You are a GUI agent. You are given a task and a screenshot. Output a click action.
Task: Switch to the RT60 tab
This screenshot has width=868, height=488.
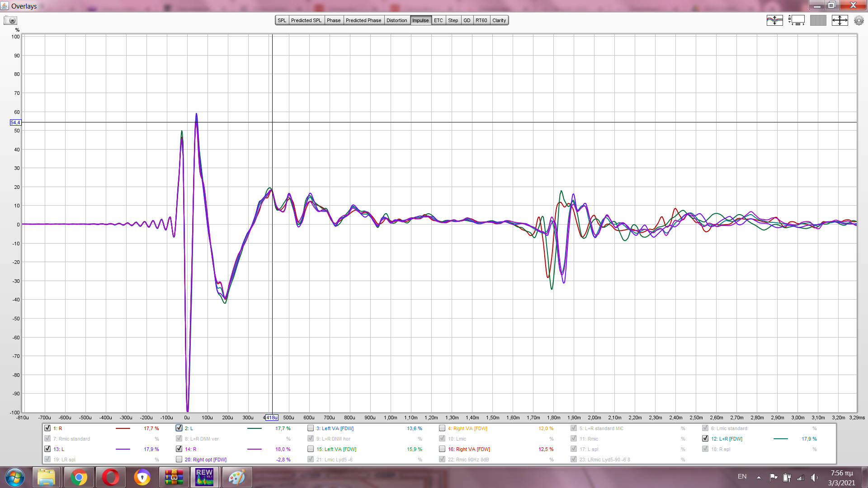tap(481, 20)
